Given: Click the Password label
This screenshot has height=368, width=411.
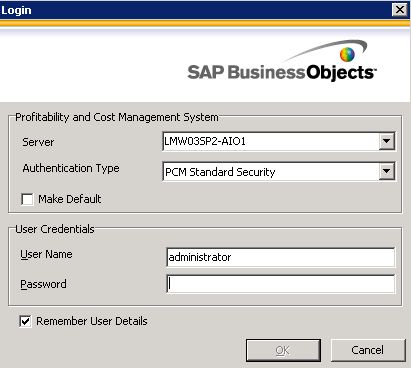Looking at the screenshot, I should point(43,284).
